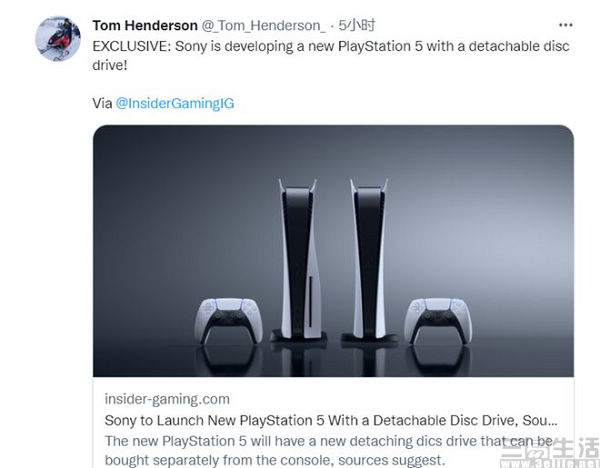Click the Tom Henderson display name
The width and height of the screenshot is (600, 468).
pos(145,26)
